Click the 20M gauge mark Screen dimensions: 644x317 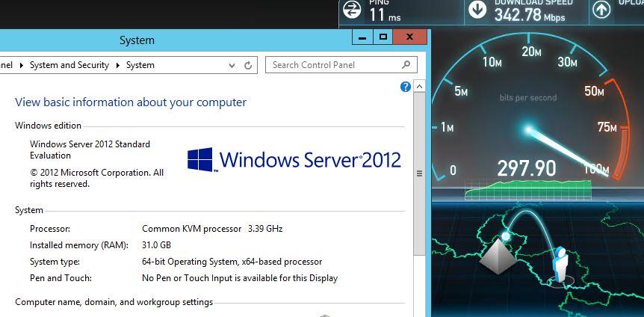point(530,52)
